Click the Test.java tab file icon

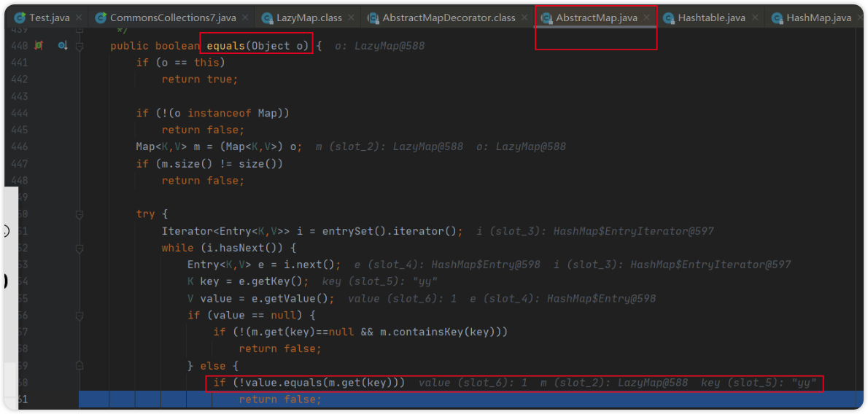(x=20, y=17)
